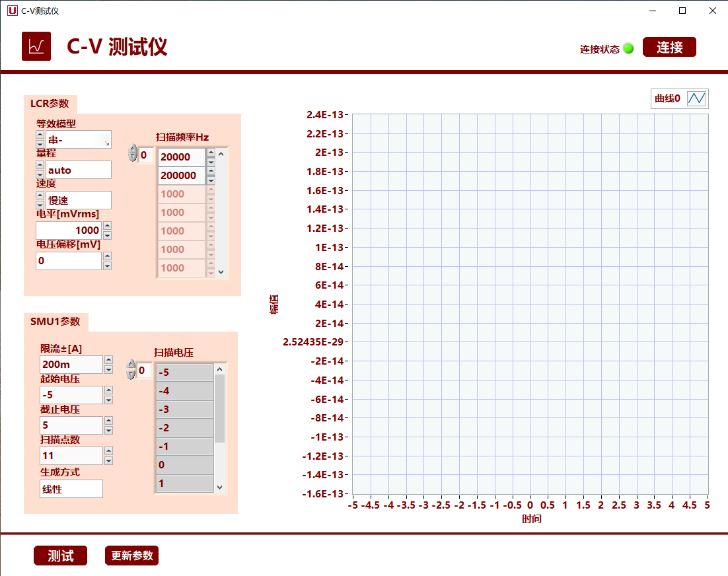
Task: Decrease the 200000 frequency value
Action: pos(211,180)
